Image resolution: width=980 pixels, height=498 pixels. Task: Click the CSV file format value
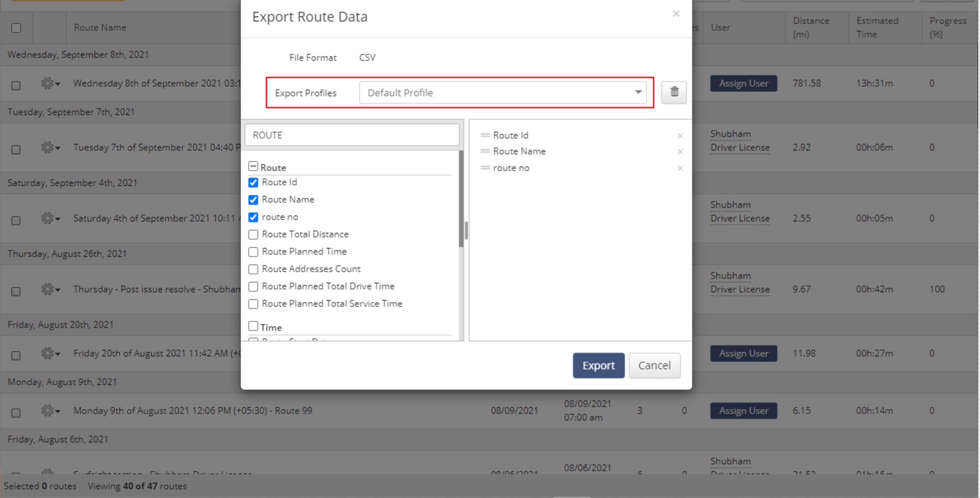[367, 57]
